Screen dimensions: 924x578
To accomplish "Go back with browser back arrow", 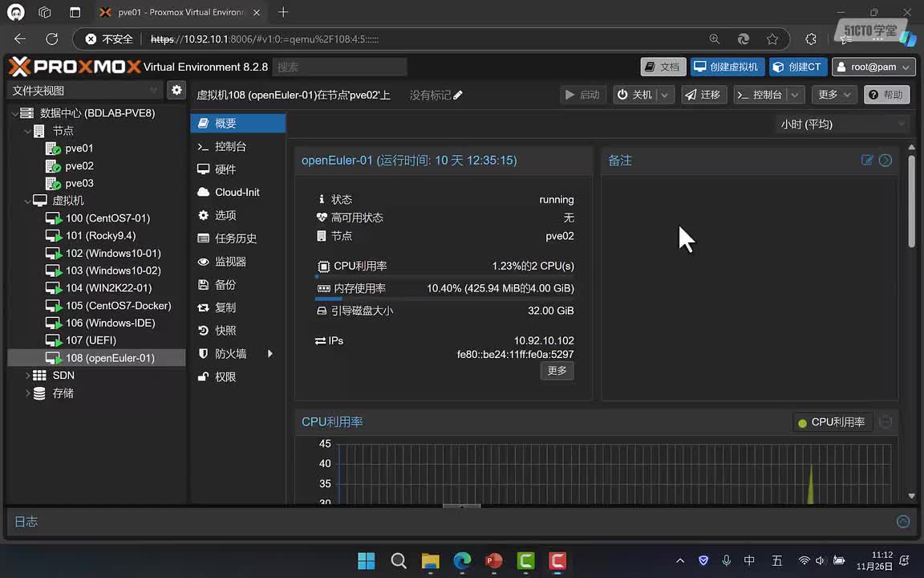I will (x=20, y=39).
